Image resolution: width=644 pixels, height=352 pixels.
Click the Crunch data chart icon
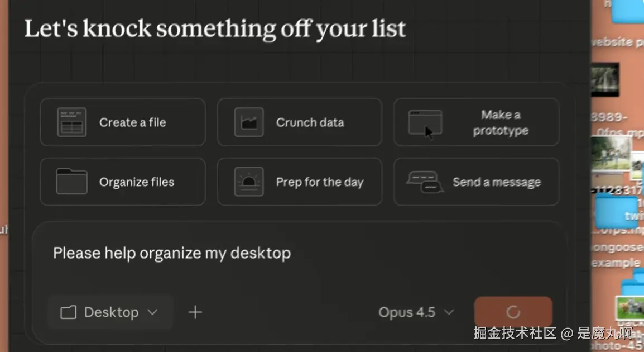[x=248, y=122]
